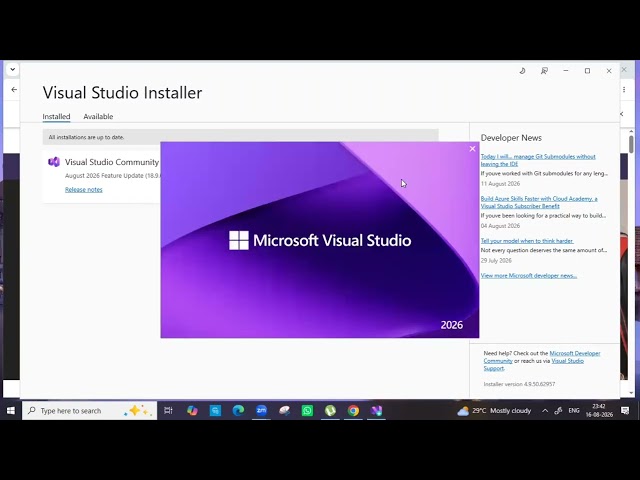
Task: Click the Visual Studio Community product icon
Action: pyautogui.click(x=54, y=162)
